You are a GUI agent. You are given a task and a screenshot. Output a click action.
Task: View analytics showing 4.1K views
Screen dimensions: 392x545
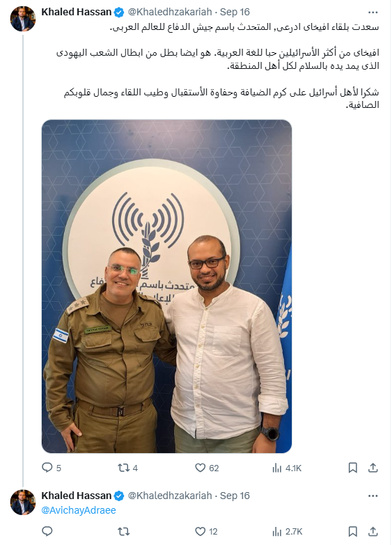click(x=287, y=468)
